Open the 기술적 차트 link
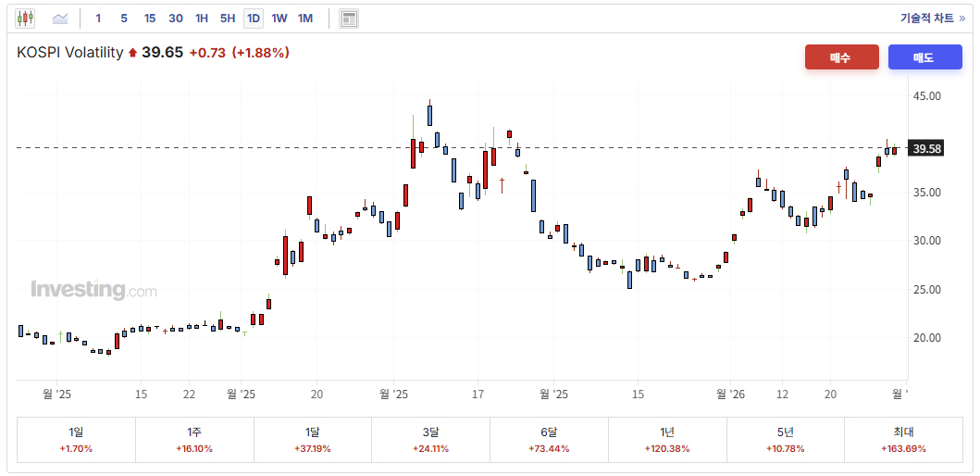This screenshot has height=476, width=980. click(x=933, y=19)
